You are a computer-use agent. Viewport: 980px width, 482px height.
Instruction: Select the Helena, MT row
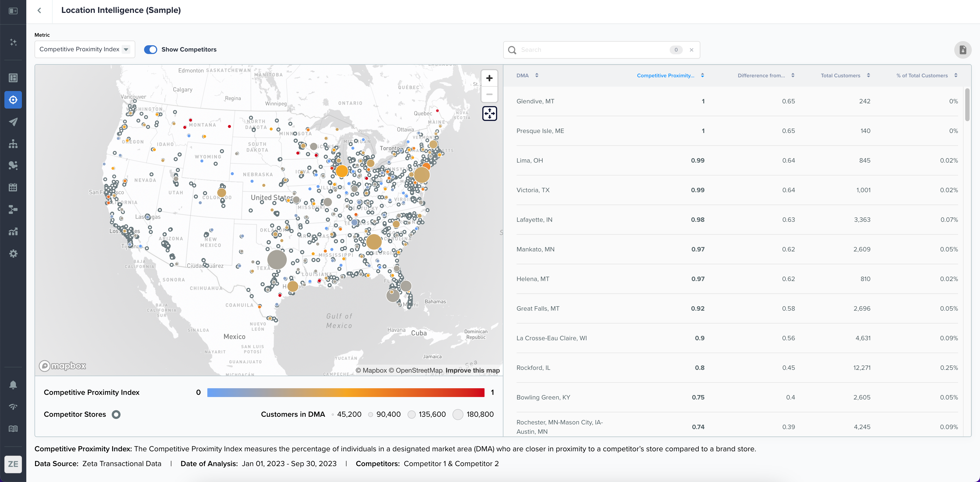(x=737, y=279)
